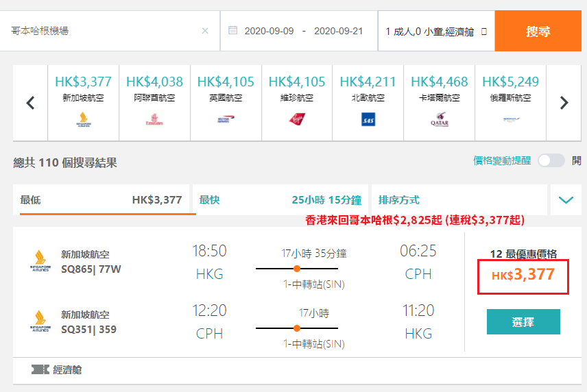Select 英國航空 HK$4,105 airline filter

pos(226,103)
